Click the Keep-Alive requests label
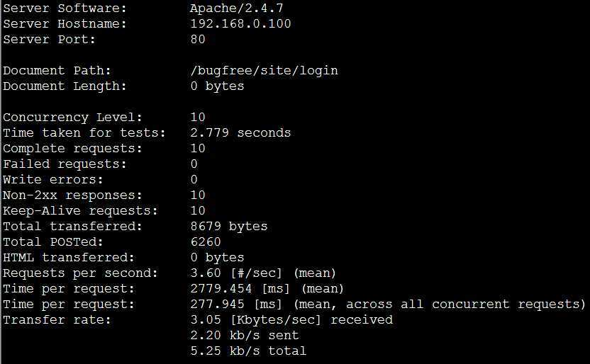The width and height of the screenshot is (590, 364). [80, 211]
